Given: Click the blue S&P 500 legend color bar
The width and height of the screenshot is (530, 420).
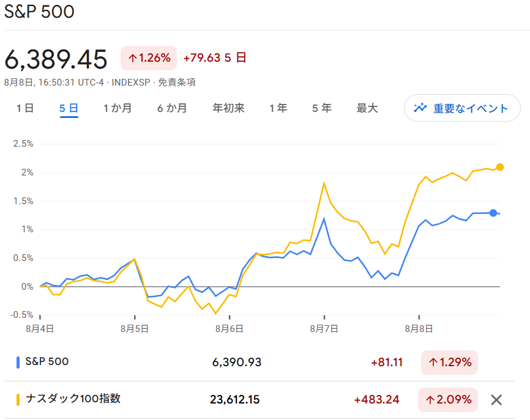Looking at the screenshot, I should pyautogui.click(x=18, y=363).
